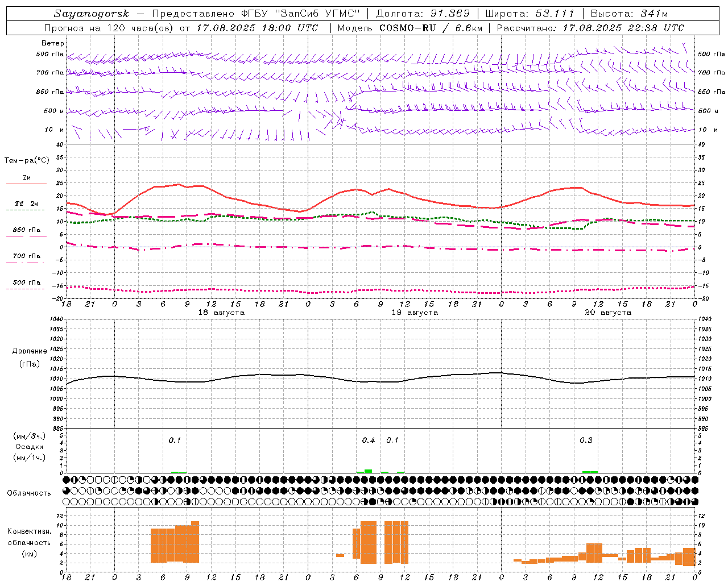Click the "Облачность" cloudiness label

[x=29, y=493]
